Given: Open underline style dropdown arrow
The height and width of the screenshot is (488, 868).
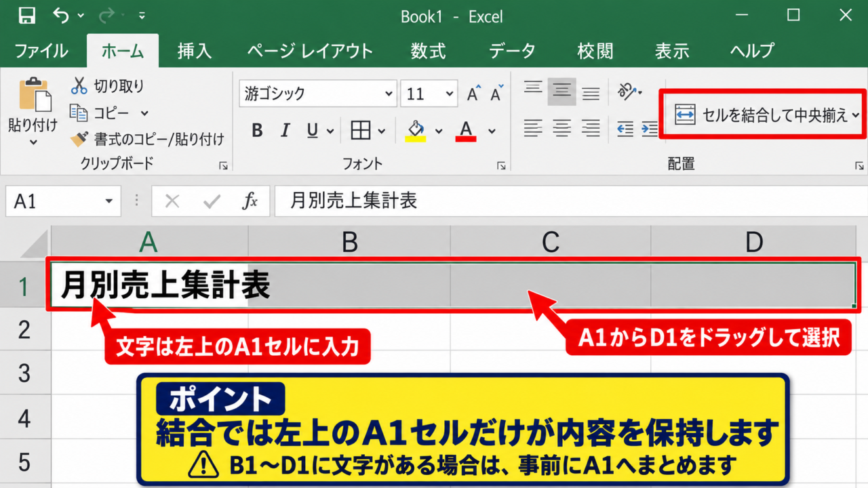Looking at the screenshot, I should click(x=330, y=131).
